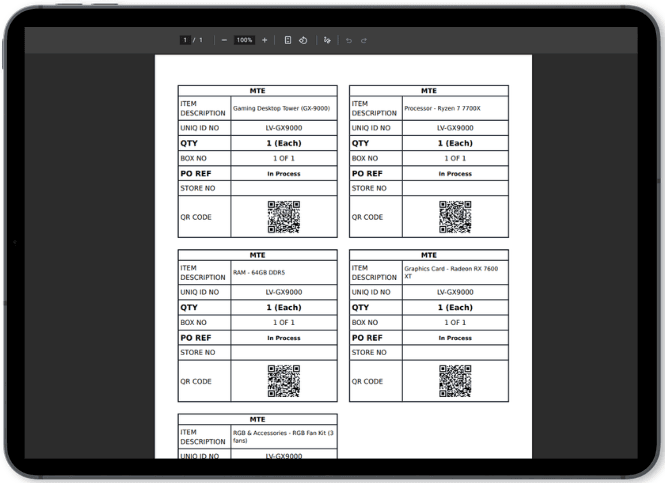Click '1 (Each)' in the RAM label
The height and width of the screenshot is (483, 665).
click(284, 307)
